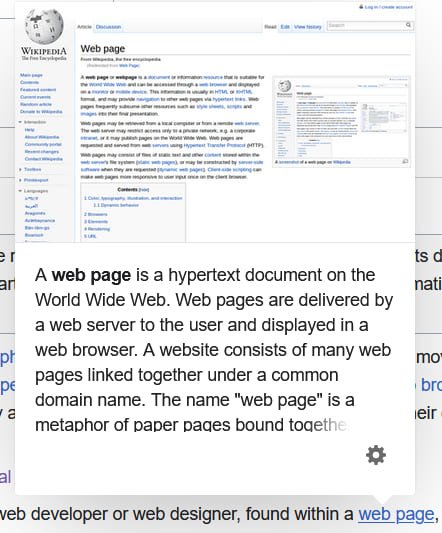Open the underlined "web page" link
The height and width of the screenshot is (533, 442).
(396, 514)
